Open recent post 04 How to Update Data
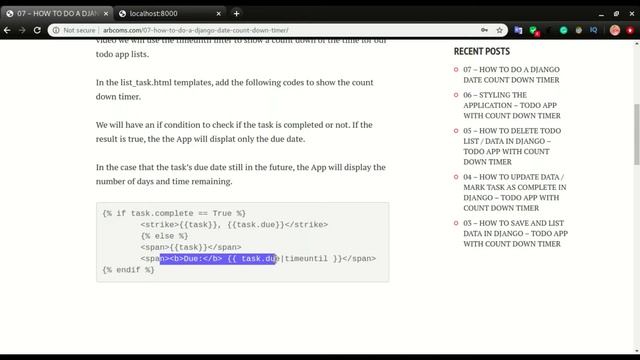 click(514, 192)
